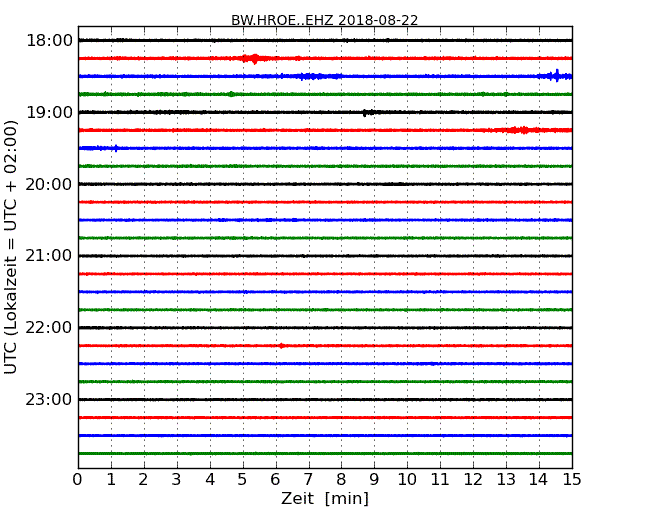Click the y-axis label UTC (Lokalzeit = UTC + 02:00)

pyautogui.click(x=11, y=247)
